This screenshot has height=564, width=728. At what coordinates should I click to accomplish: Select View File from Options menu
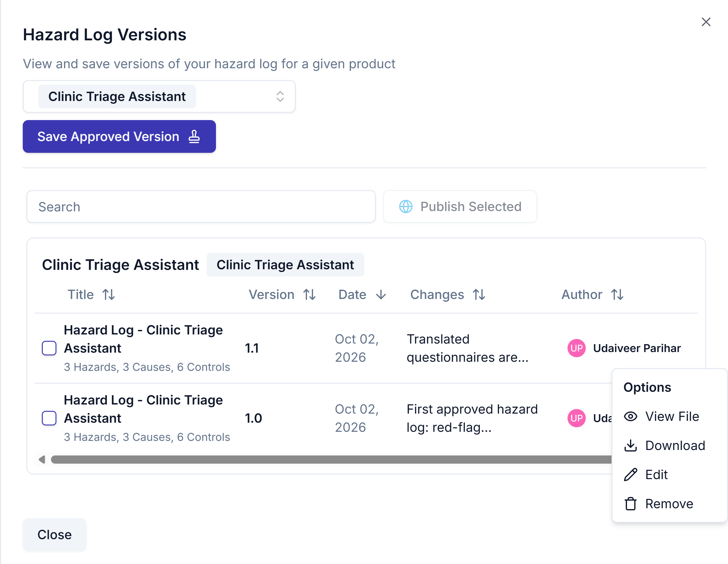tap(670, 416)
